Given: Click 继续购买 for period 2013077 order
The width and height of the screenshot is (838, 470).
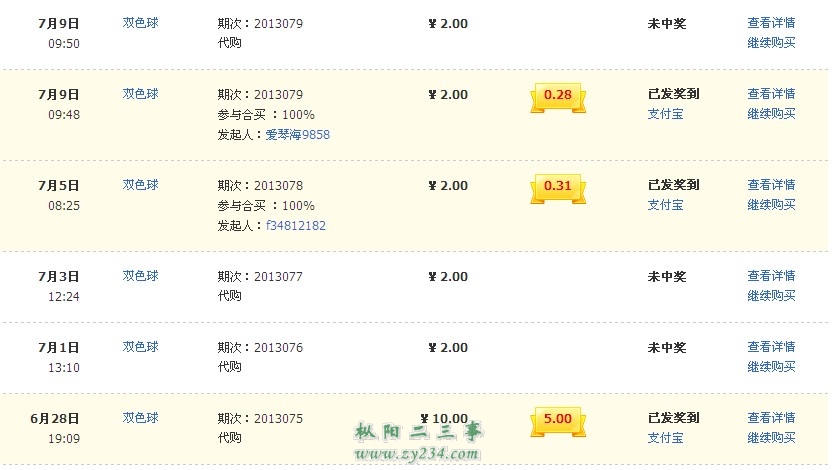Looking at the screenshot, I should (771, 296).
